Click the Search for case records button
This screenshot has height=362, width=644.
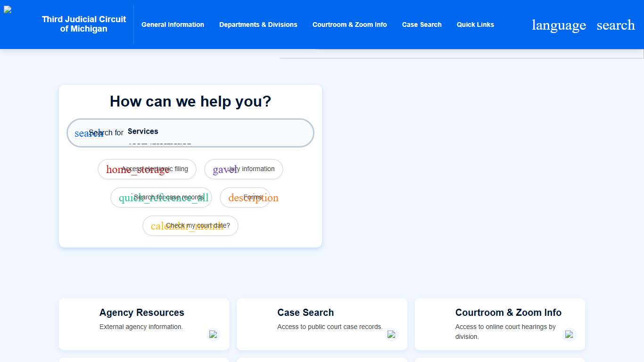[x=161, y=197]
